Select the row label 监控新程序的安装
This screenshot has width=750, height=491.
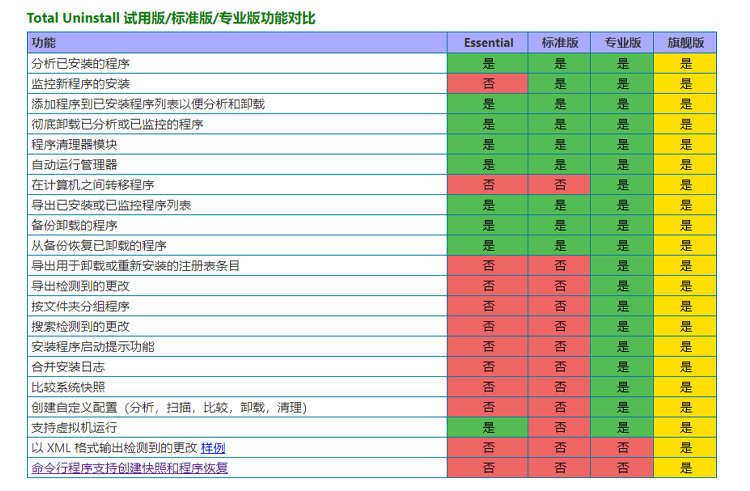(80, 84)
